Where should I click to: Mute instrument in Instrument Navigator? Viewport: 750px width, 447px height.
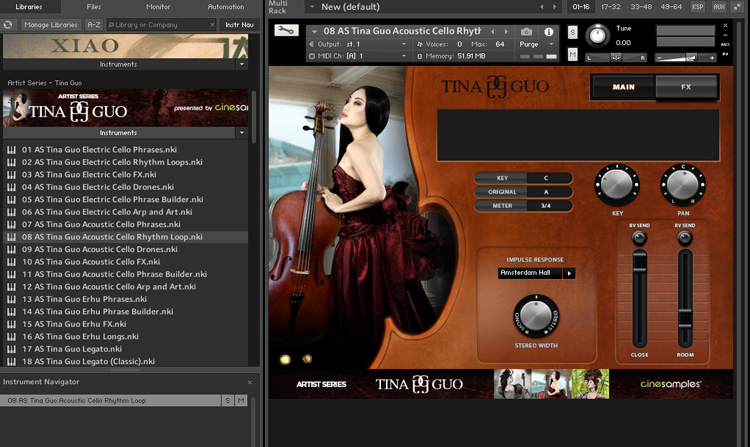pyautogui.click(x=241, y=401)
